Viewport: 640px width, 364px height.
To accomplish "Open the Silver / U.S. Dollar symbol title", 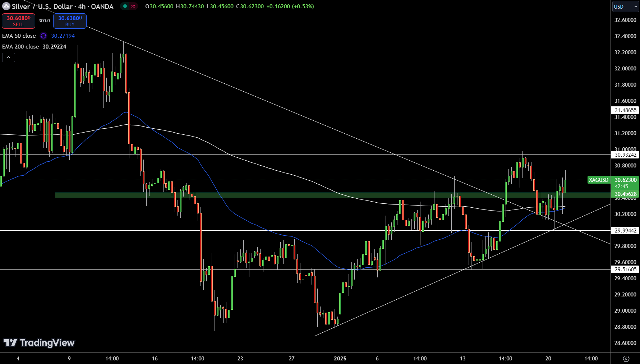I will coord(63,6).
